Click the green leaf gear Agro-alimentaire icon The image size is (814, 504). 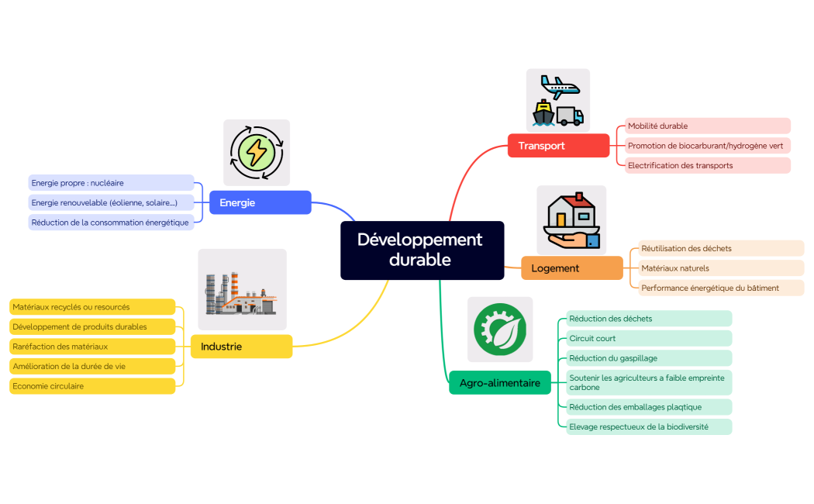tap(499, 329)
